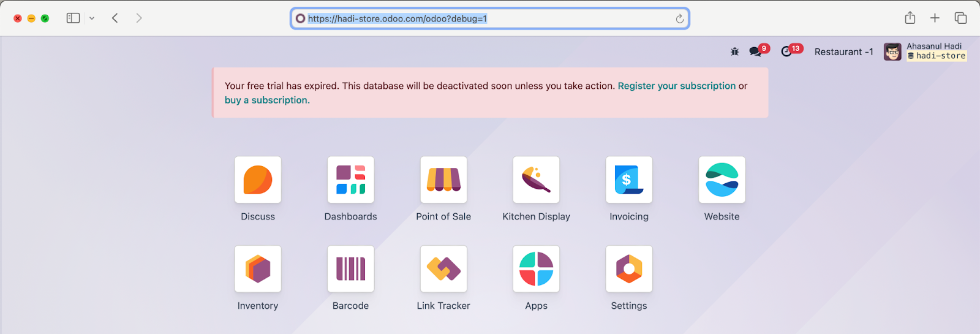Open the Invoicing app

(x=629, y=180)
